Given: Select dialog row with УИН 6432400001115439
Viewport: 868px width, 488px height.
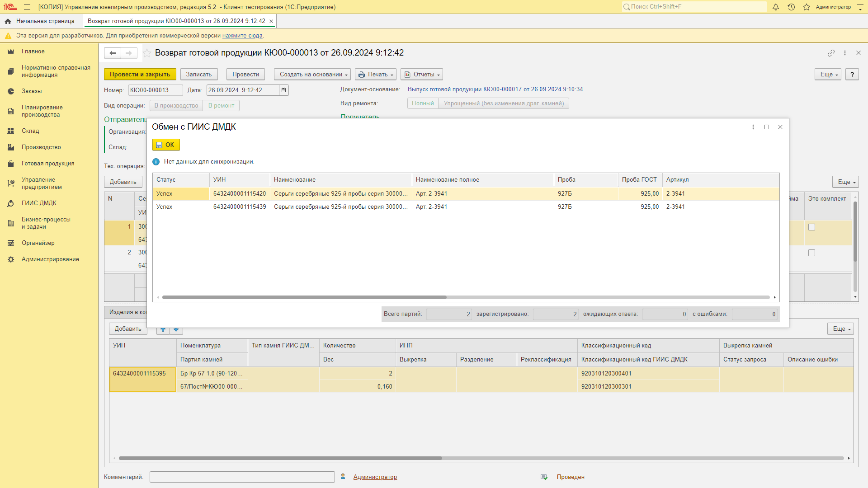Looking at the screenshot, I should pos(466,207).
